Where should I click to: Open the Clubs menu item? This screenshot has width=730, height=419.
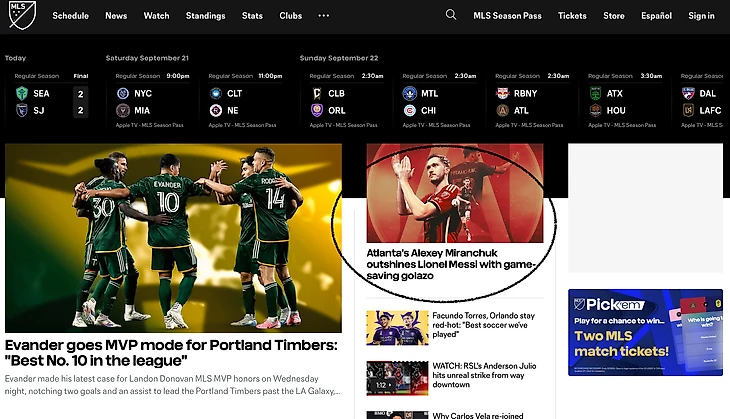coord(291,15)
